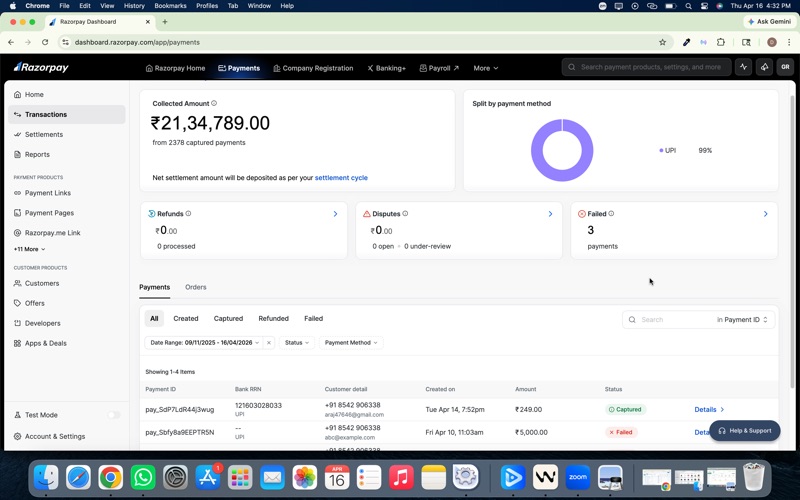Image resolution: width=800 pixels, height=500 pixels.
Task: Switch to the Orders tab
Action: click(x=195, y=287)
